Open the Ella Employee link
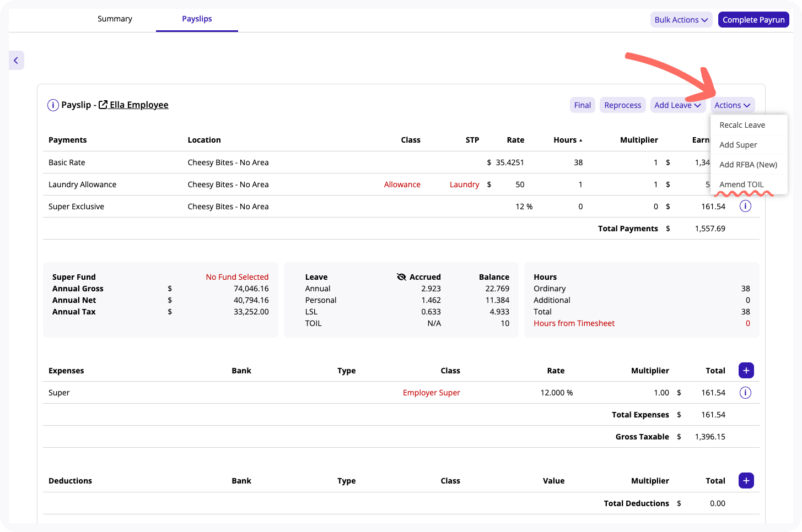Image resolution: width=802 pixels, height=532 pixels. click(x=139, y=105)
